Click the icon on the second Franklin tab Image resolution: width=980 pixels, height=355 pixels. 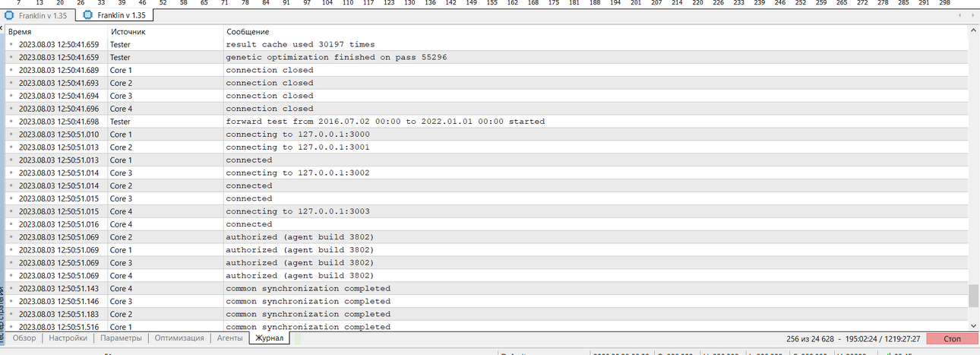(88, 14)
